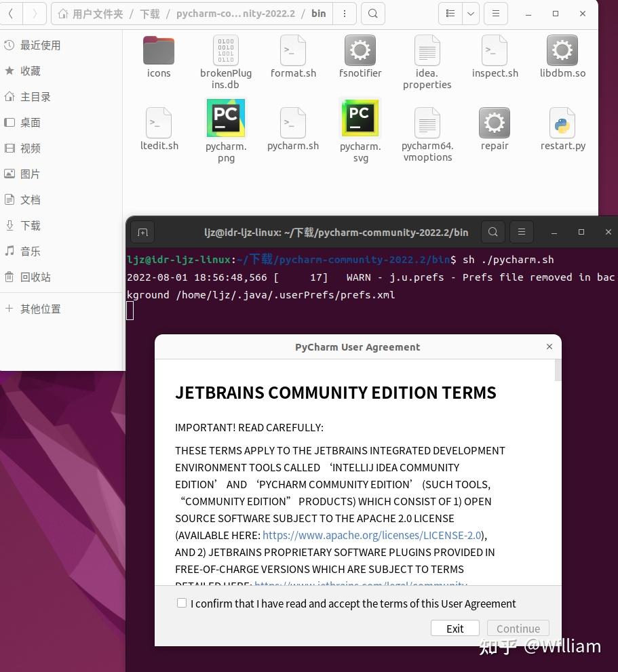Select the fsnotifier executable icon

tap(360, 51)
